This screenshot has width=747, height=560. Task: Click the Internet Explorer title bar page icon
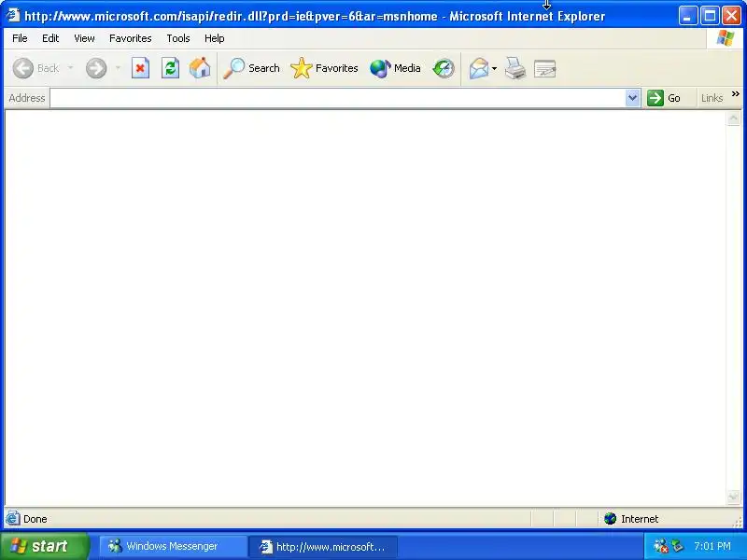coord(13,16)
